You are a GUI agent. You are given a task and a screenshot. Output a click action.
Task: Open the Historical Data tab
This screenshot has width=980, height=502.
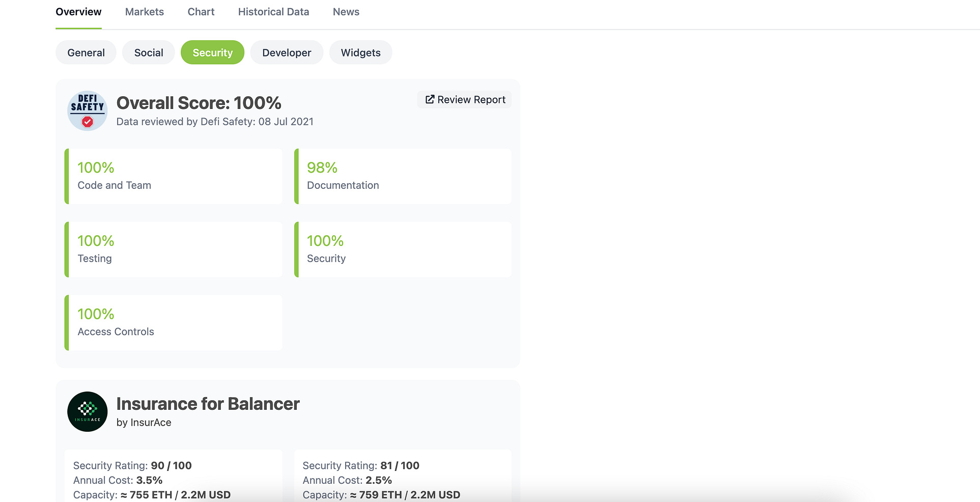click(273, 12)
